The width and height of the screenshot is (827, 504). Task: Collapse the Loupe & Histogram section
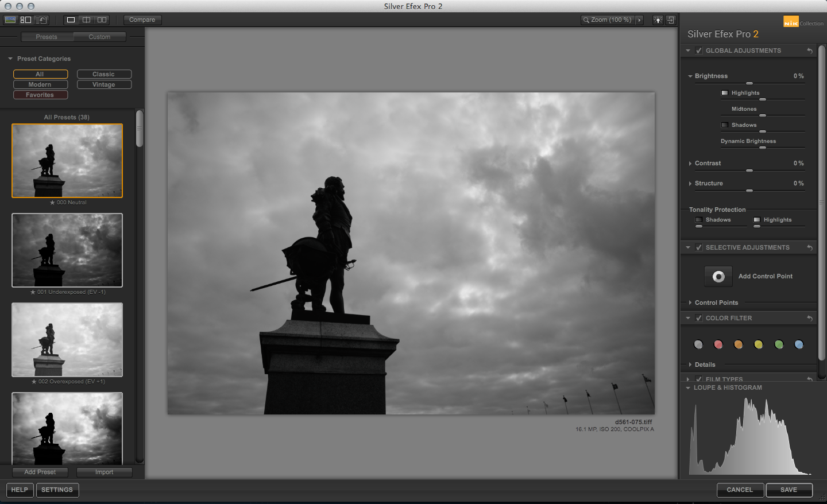(x=688, y=387)
